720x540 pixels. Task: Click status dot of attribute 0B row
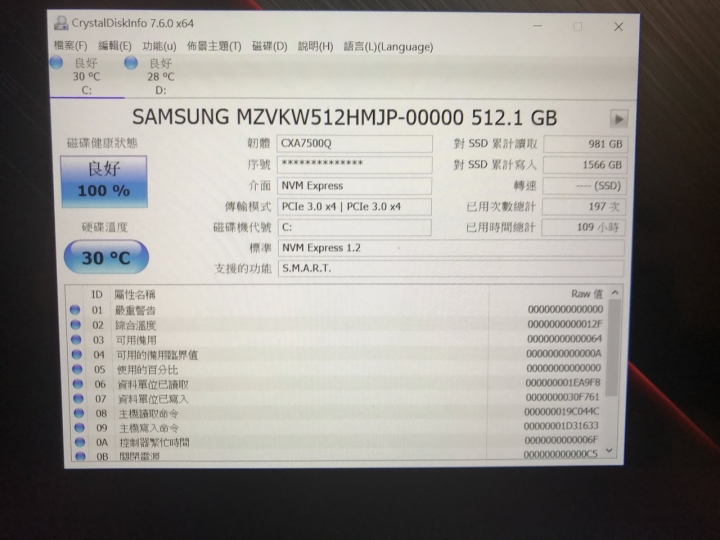(x=80, y=456)
